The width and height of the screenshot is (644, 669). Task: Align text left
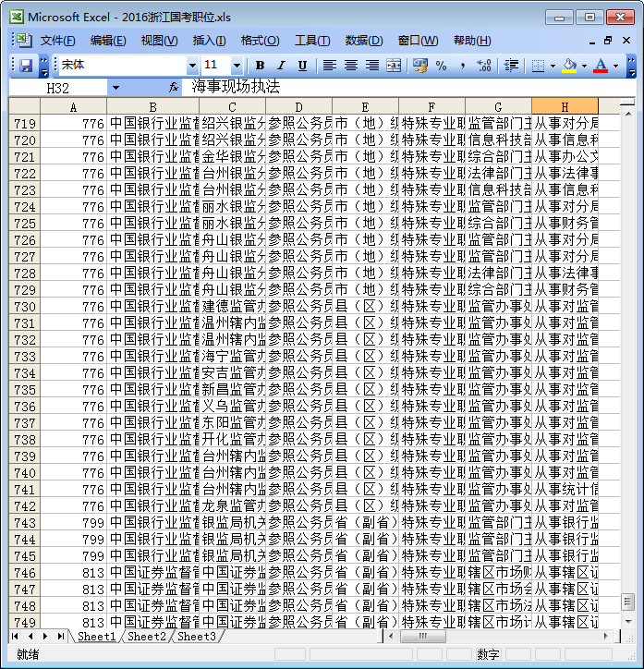[x=329, y=66]
